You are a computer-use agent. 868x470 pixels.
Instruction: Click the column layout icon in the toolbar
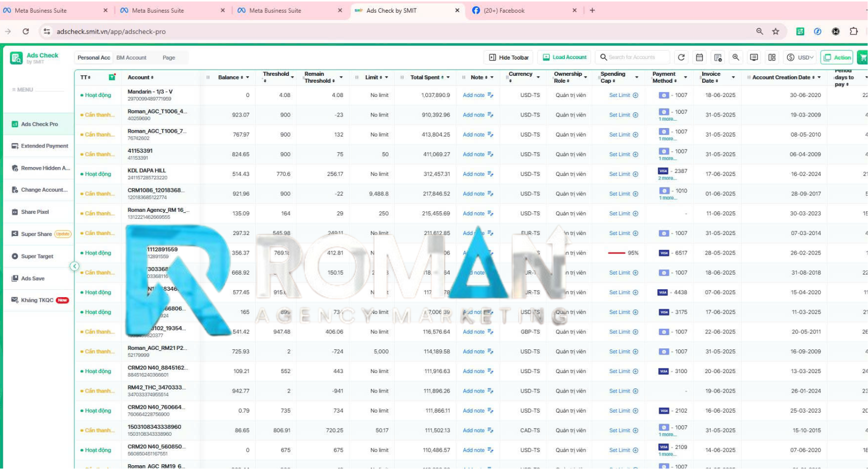click(x=772, y=57)
